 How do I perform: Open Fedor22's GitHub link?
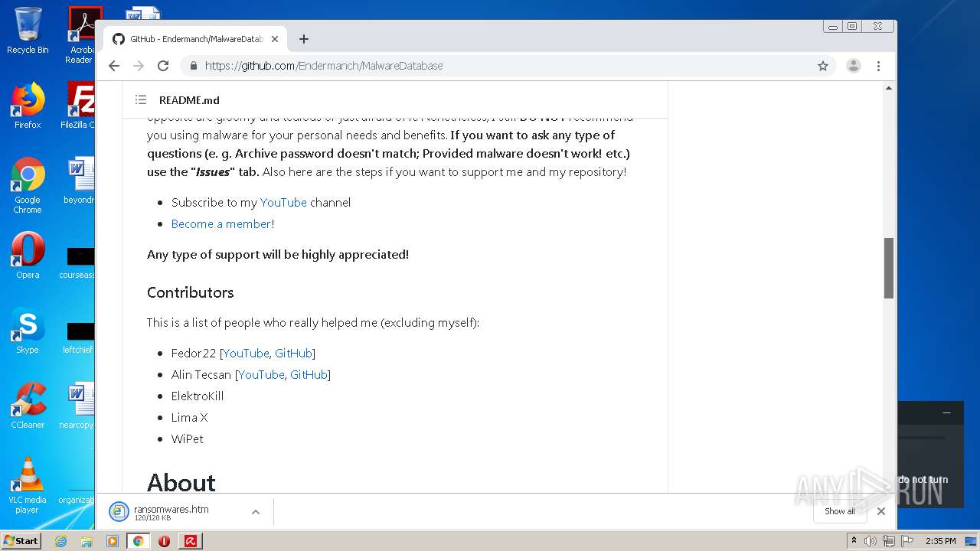[x=293, y=353]
